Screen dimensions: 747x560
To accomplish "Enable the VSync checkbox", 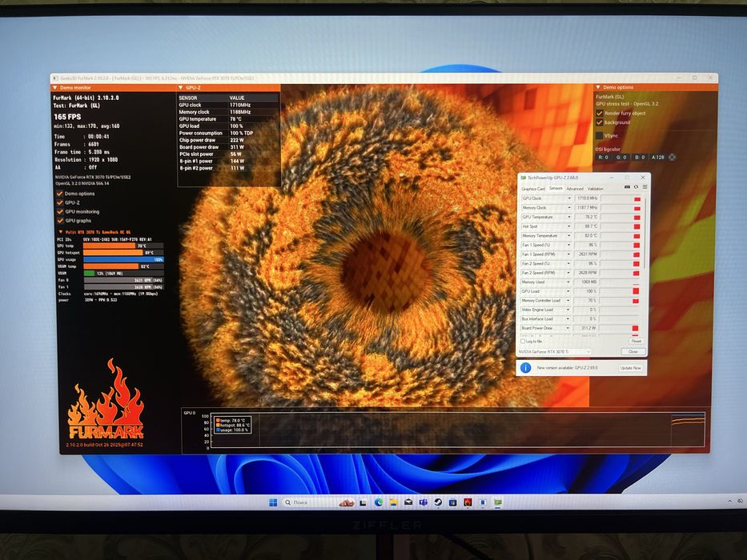I will pos(600,136).
